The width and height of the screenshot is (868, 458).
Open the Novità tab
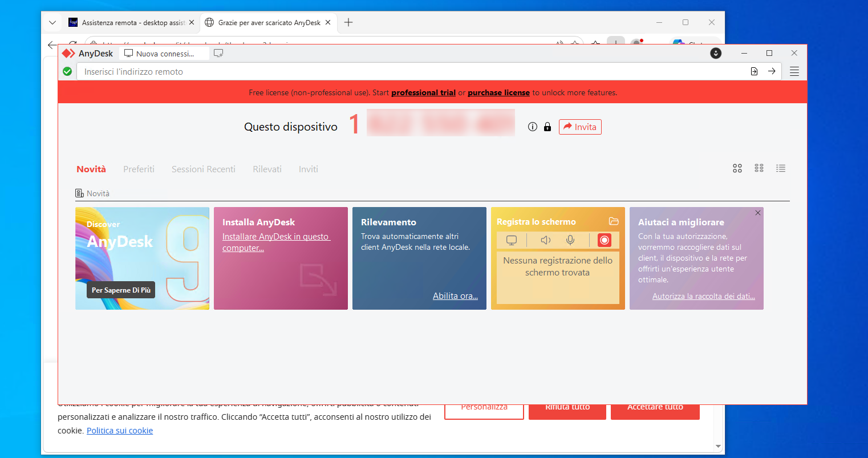(x=91, y=169)
